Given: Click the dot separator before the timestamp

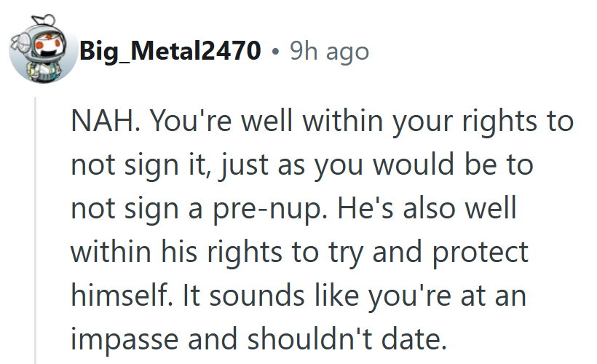Looking at the screenshot, I should coord(274,52).
